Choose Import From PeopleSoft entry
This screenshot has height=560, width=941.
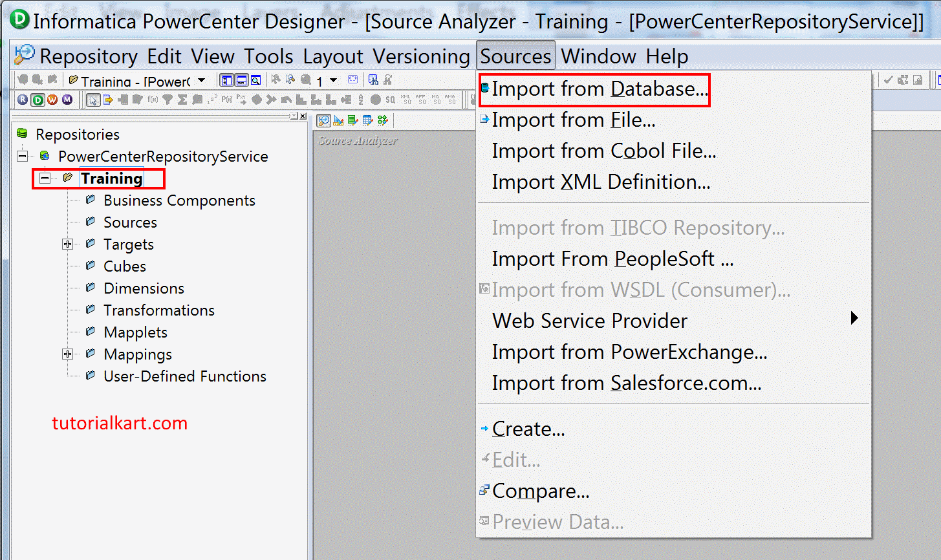(x=673, y=259)
